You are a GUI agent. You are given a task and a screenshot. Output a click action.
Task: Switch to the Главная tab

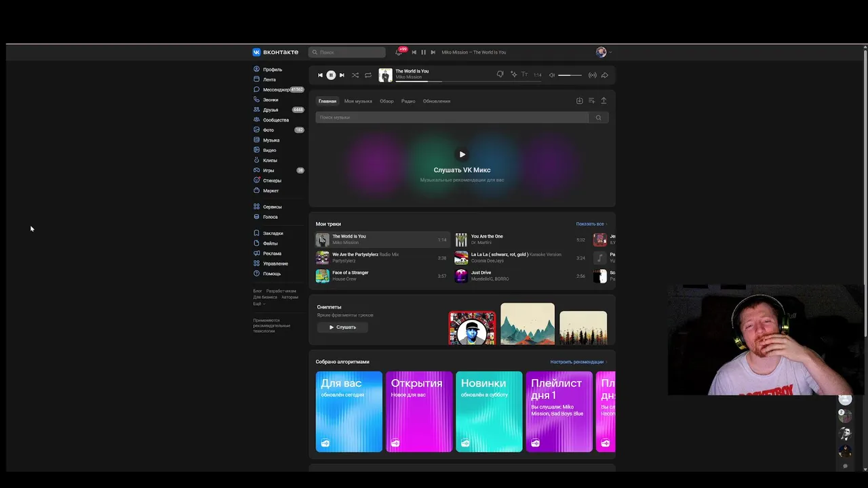[x=328, y=101]
